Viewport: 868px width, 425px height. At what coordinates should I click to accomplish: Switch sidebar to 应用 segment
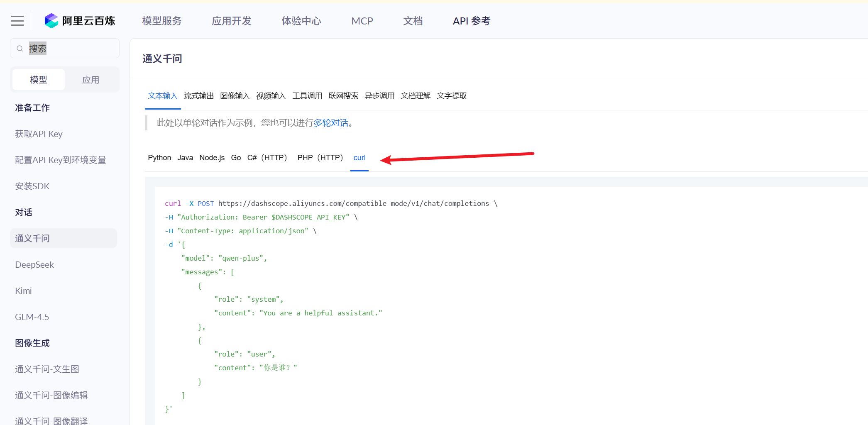click(91, 80)
